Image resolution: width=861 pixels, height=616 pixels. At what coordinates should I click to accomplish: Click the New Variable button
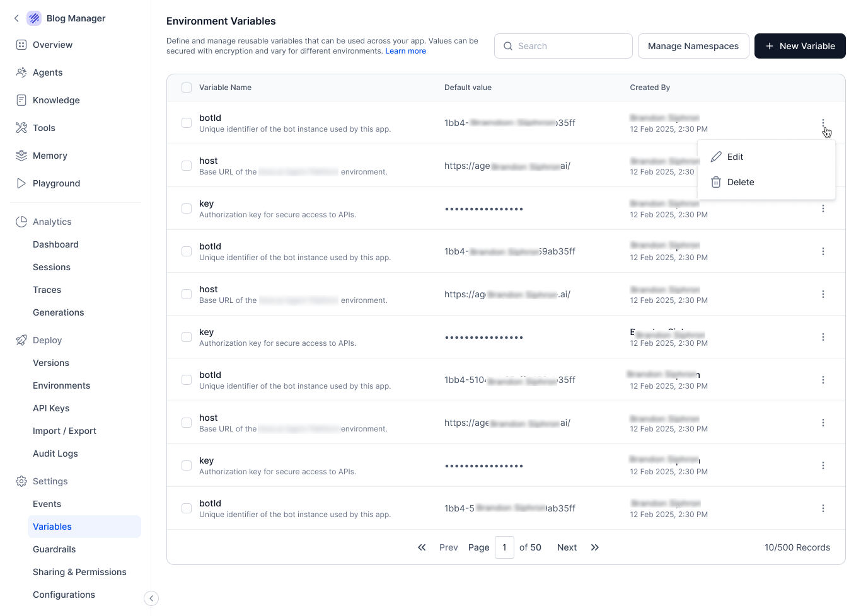point(799,46)
